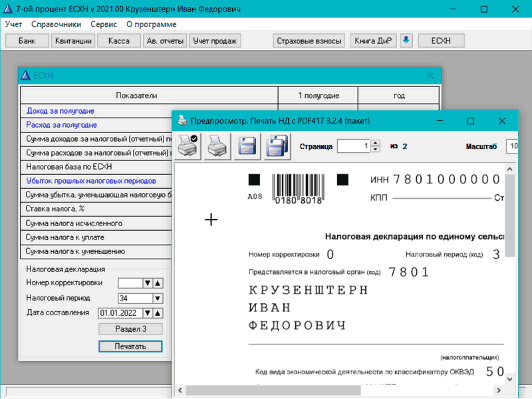Open the Справочники menu
The image size is (532, 399).
[57, 25]
